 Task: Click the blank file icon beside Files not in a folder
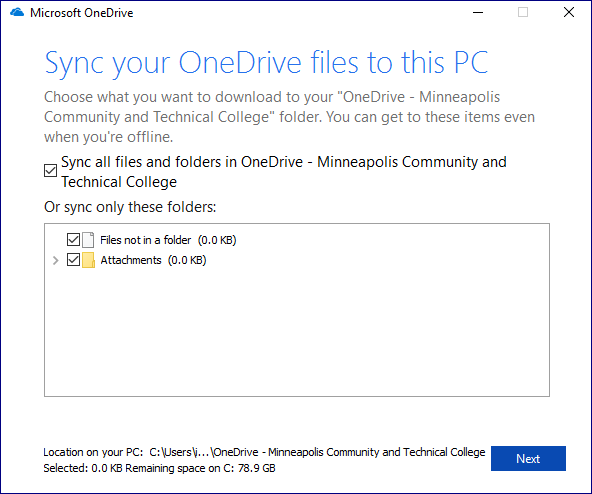point(88,240)
